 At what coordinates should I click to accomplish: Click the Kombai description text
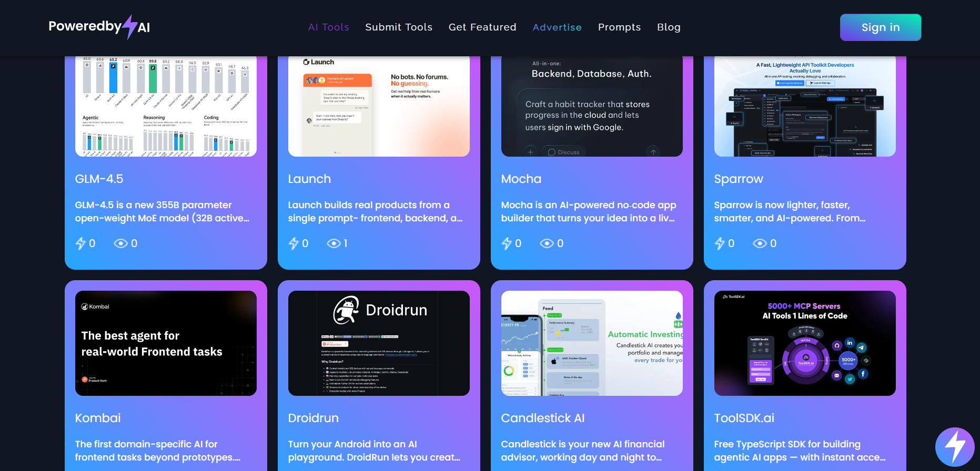pyautogui.click(x=158, y=451)
